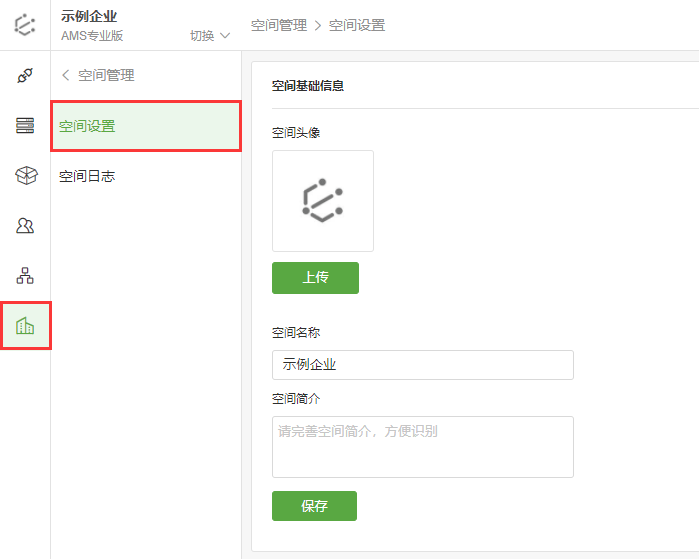Open the stacked server list sidebar icon

coord(25,125)
